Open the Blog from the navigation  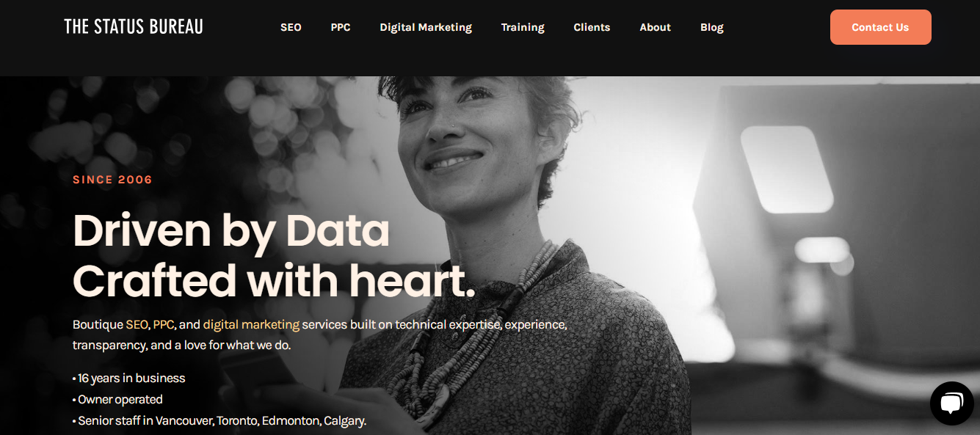[x=711, y=27]
